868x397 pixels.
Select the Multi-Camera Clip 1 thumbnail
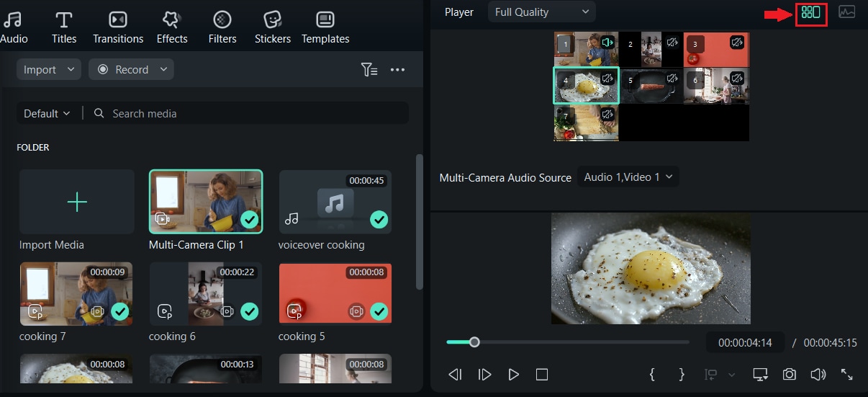click(206, 202)
